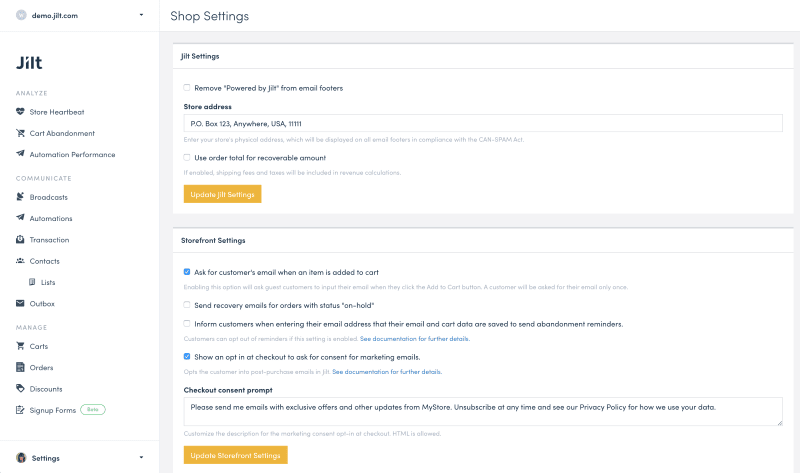Click the Store Heartbeat heart icon
The image size is (800, 473).
pyautogui.click(x=20, y=111)
